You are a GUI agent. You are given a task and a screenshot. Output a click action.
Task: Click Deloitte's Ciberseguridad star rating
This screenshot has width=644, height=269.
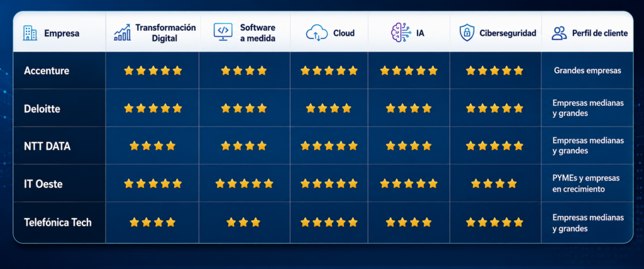tap(494, 108)
